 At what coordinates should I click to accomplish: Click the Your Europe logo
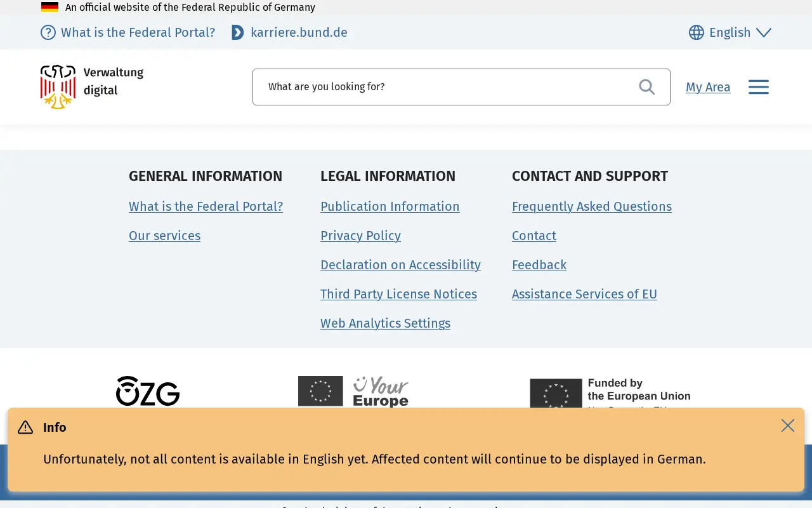pyautogui.click(x=353, y=392)
